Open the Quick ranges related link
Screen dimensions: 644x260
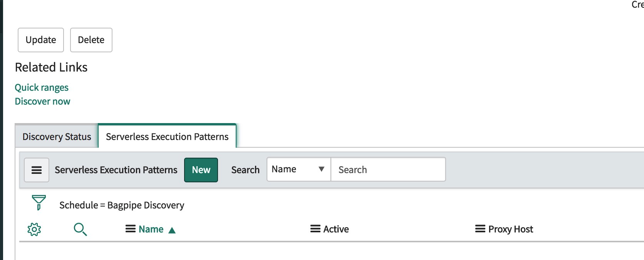[42, 88]
